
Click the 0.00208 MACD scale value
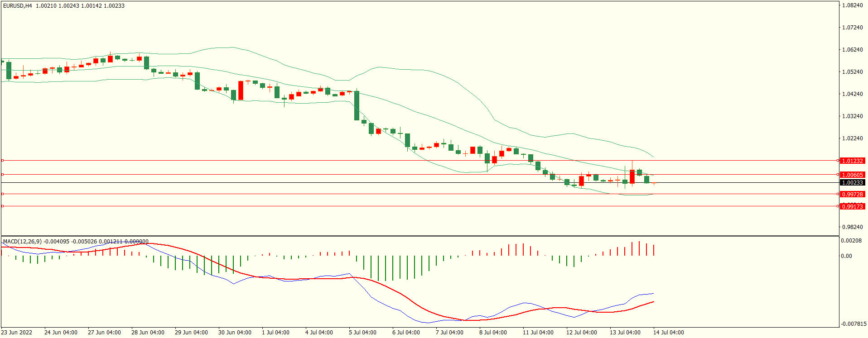click(x=851, y=241)
